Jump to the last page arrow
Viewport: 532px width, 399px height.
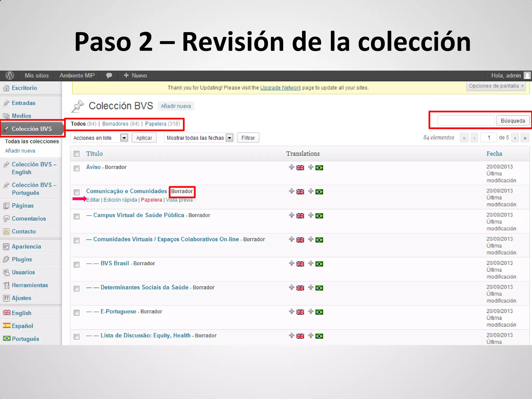click(x=525, y=138)
